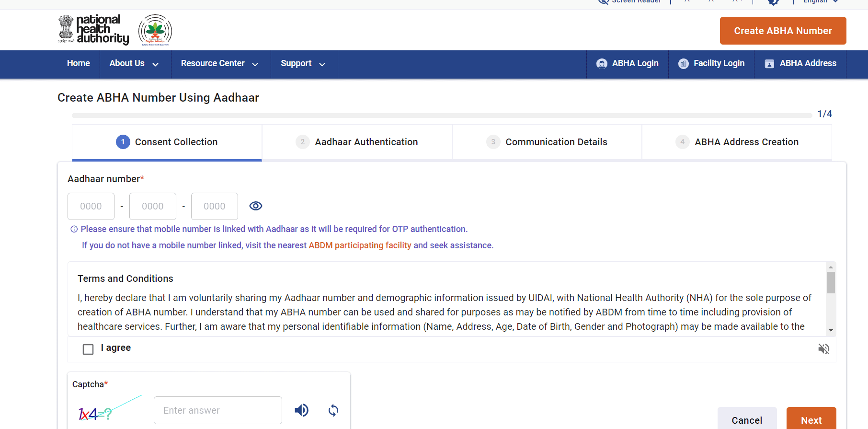Refresh the captcha image
Screen dimensions: 868x429
pyautogui.click(x=333, y=410)
